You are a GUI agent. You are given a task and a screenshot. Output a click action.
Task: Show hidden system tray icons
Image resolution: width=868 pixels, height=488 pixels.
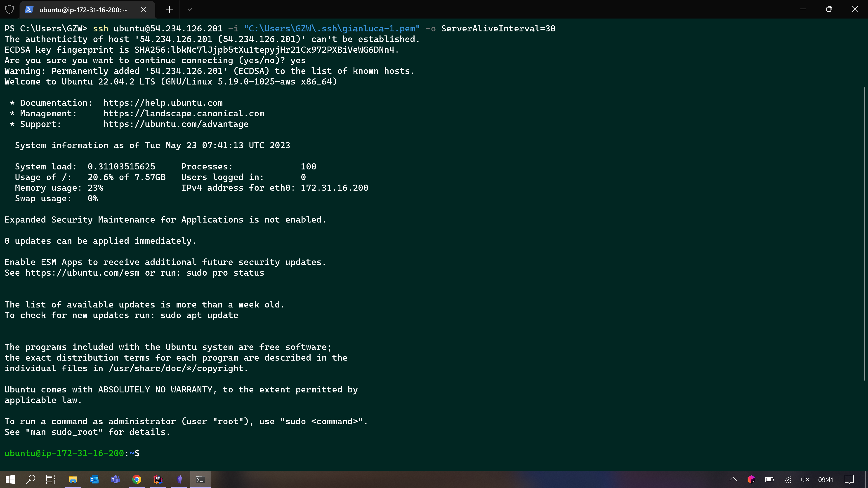click(x=733, y=479)
